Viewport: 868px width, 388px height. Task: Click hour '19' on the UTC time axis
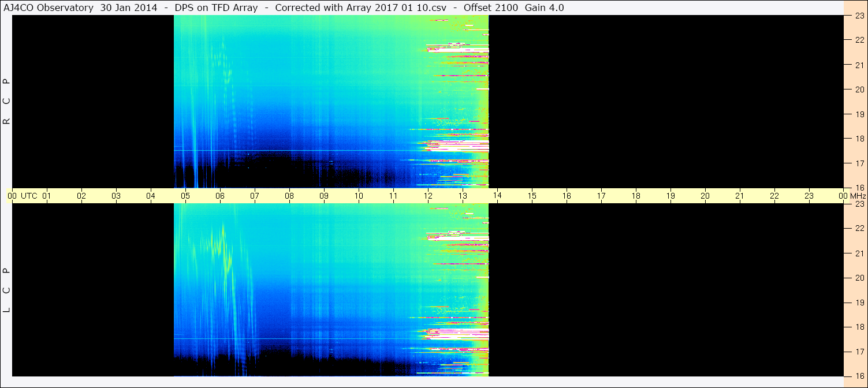[x=670, y=196]
